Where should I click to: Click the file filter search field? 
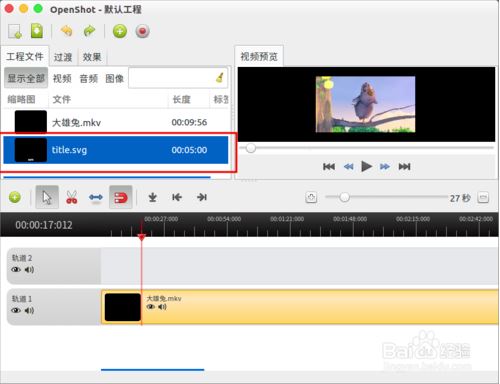click(x=178, y=78)
